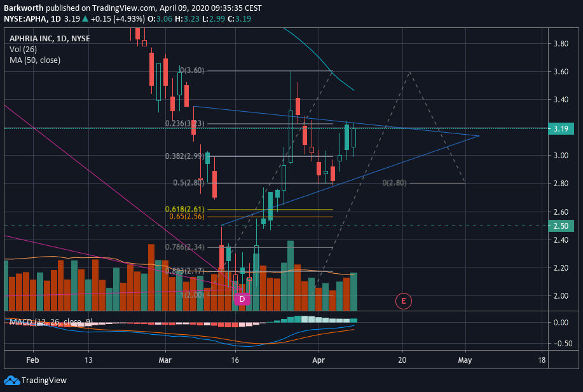Select the APHRIA INC, 1D, NYSE legend title

(x=50, y=39)
